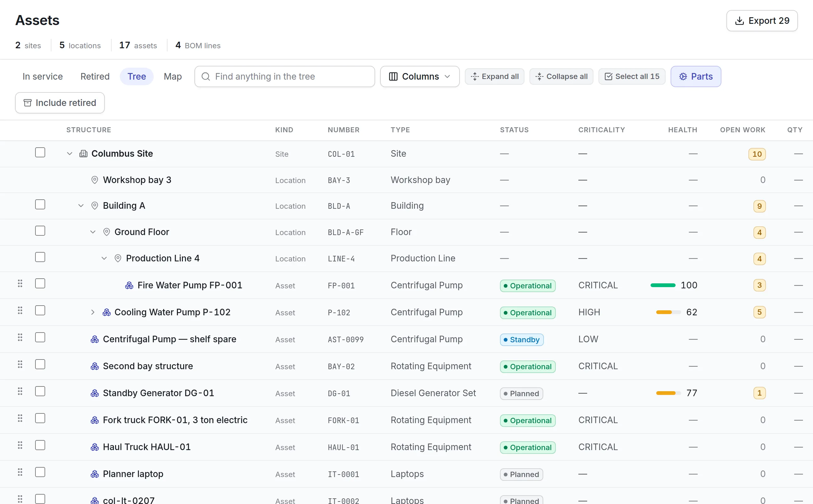Click the gear icon on the Parts button
Image resolution: width=813 pixels, height=504 pixels.
click(683, 77)
